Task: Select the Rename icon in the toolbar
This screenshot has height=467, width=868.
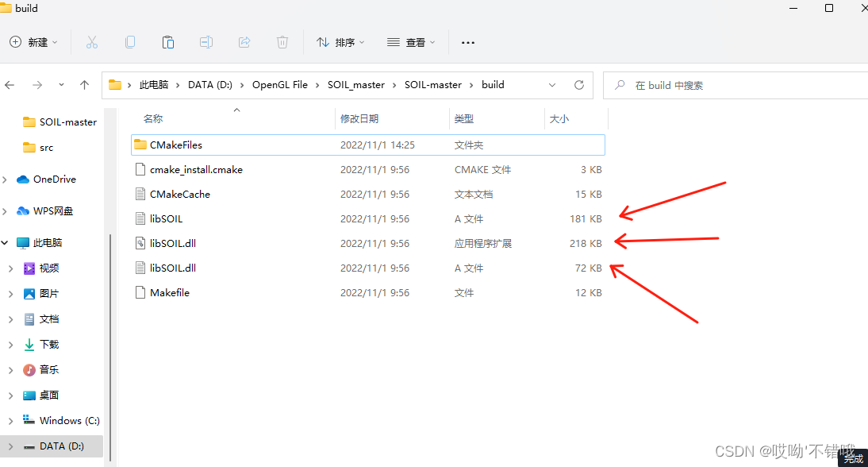Action: (x=206, y=42)
